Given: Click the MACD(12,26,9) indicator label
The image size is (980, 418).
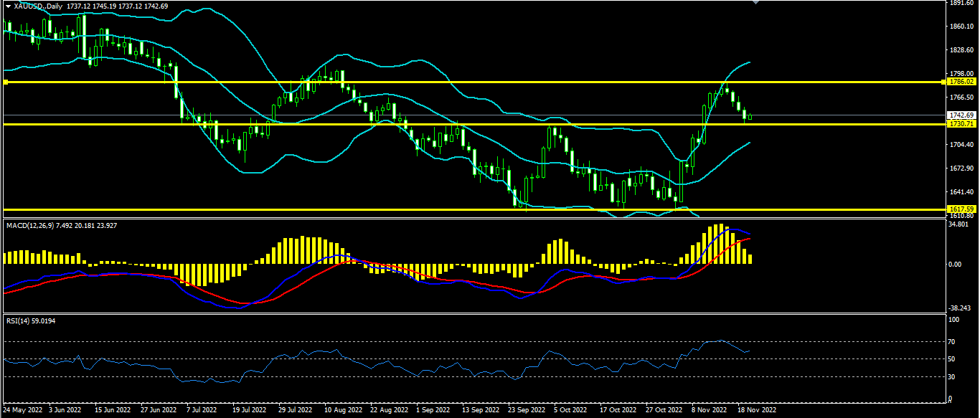Looking at the screenshot, I should [29, 226].
